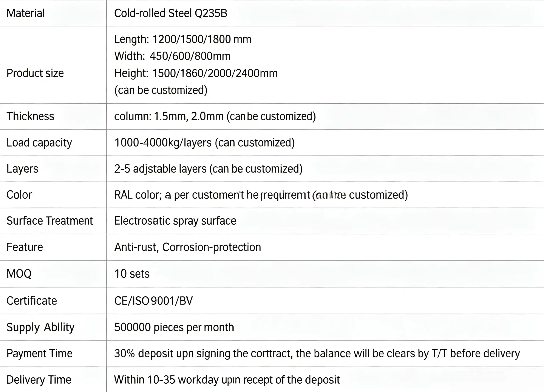The image size is (544, 392).
Task: Click the Product size label
Action: coord(35,73)
